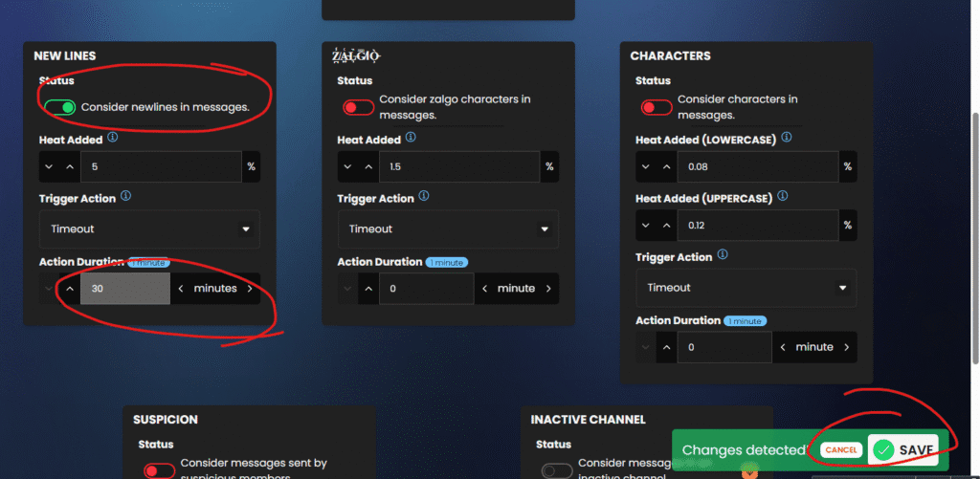Click info icon beside New Lines Trigger Action

(x=126, y=197)
